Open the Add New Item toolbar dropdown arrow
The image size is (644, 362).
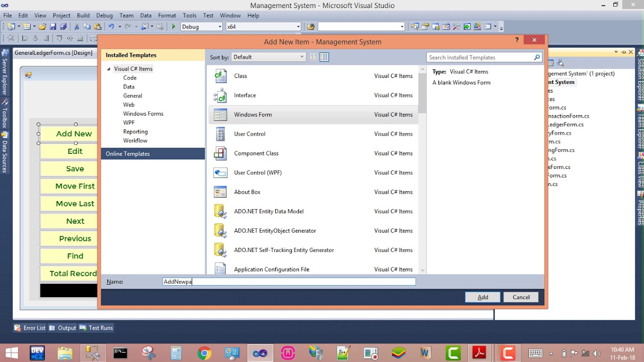click(34, 27)
